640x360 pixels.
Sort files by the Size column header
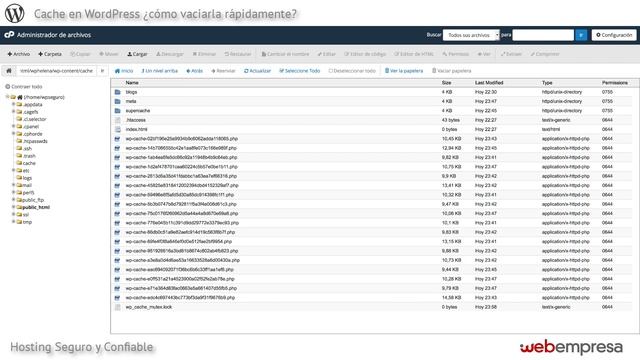point(446,83)
